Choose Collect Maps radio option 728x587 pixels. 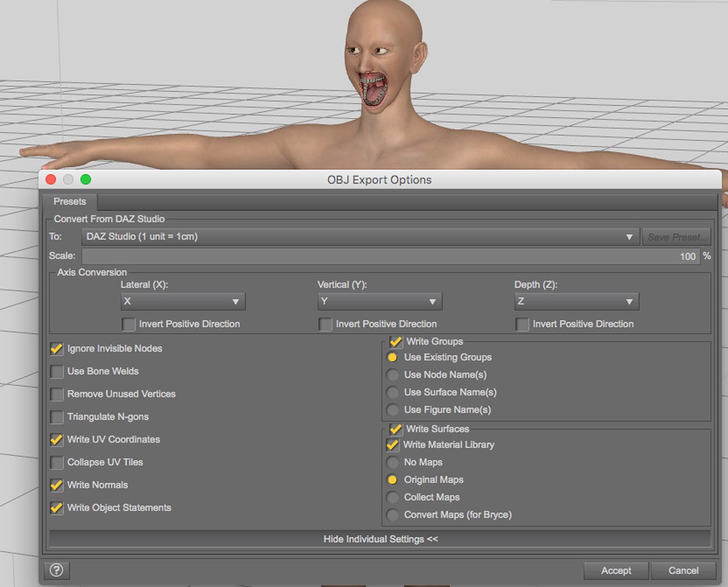(x=393, y=497)
